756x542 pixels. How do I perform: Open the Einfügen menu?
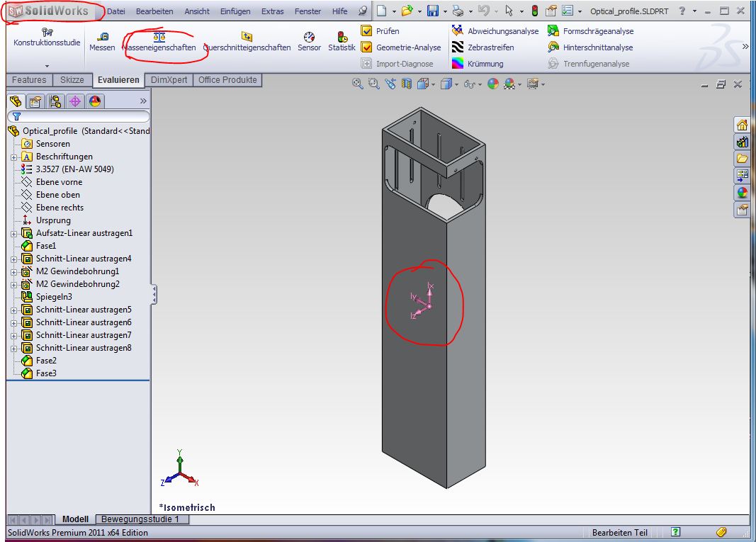coord(235,11)
